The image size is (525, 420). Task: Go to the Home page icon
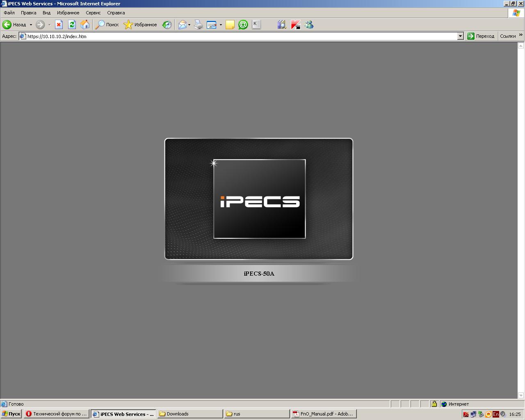click(x=85, y=25)
